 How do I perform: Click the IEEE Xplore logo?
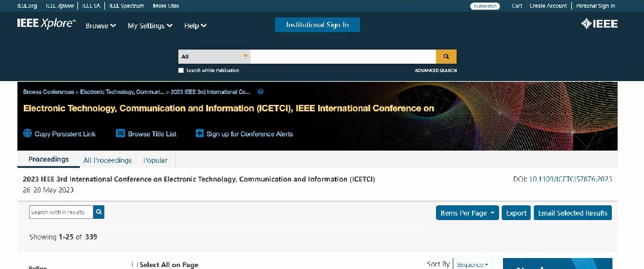46,24
